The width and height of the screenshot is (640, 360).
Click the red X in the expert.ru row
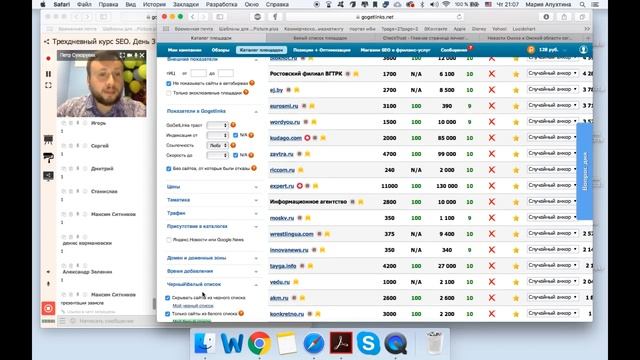[x=492, y=186]
